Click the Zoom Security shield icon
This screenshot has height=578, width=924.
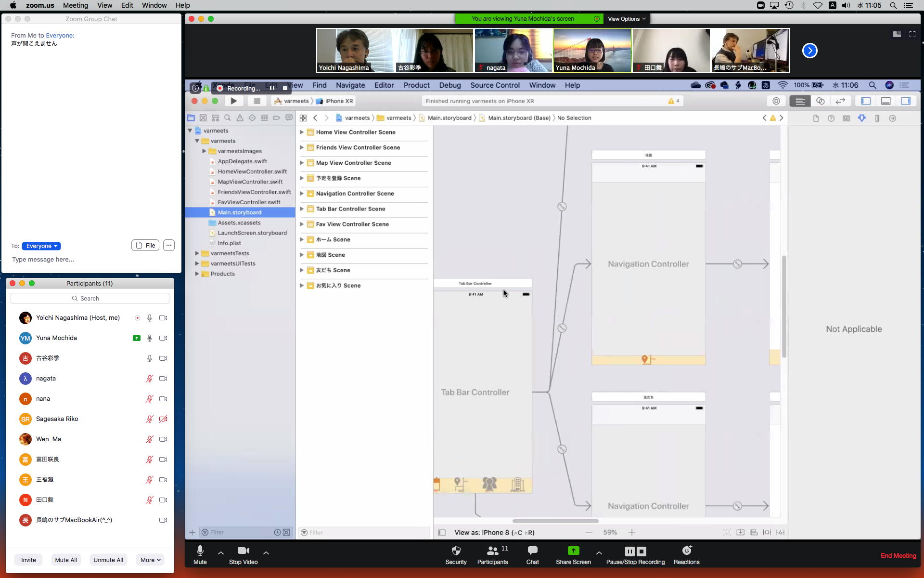pyautogui.click(x=456, y=551)
